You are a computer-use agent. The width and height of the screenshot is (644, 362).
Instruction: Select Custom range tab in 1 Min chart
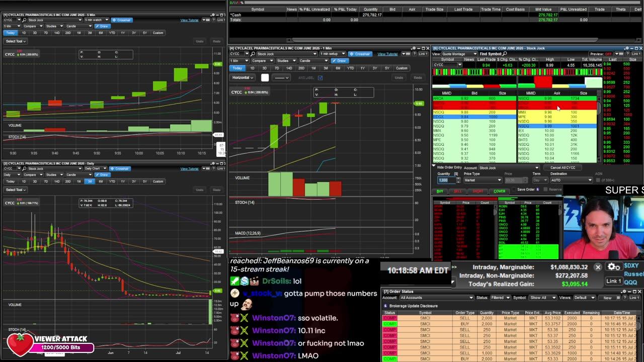point(401,68)
